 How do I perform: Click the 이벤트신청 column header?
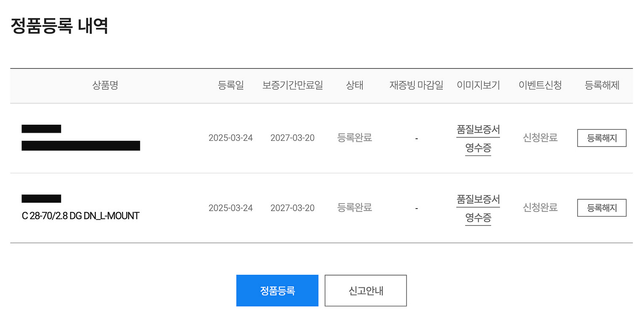point(540,86)
